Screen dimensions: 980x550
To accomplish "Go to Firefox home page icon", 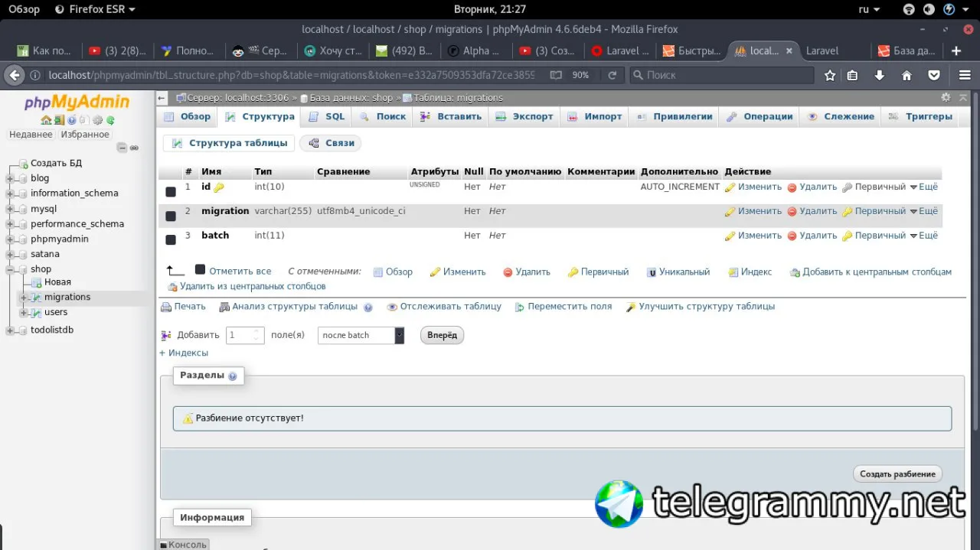I will tap(906, 75).
